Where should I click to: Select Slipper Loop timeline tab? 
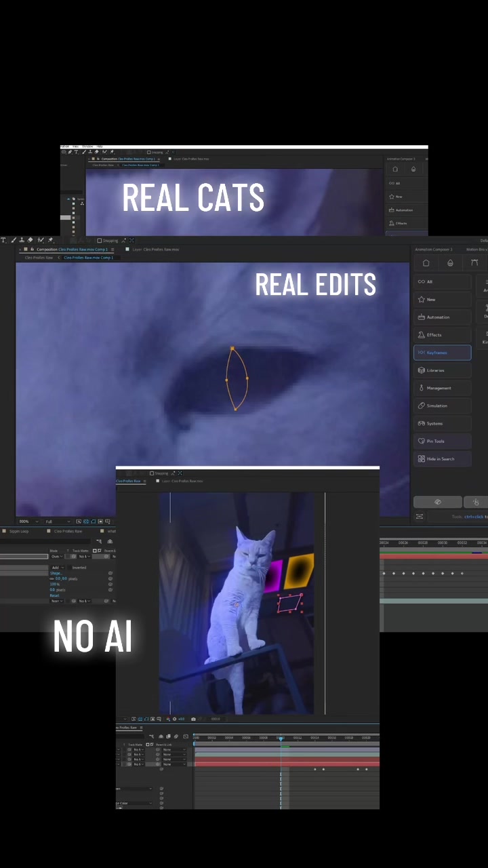pos(19,531)
